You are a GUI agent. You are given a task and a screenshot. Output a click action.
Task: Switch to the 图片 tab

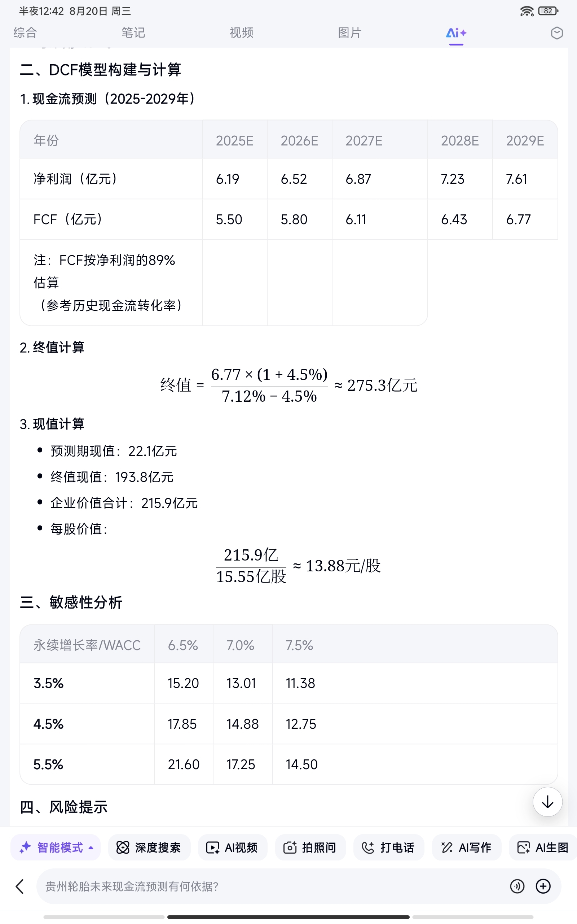click(x=349, y=33)
